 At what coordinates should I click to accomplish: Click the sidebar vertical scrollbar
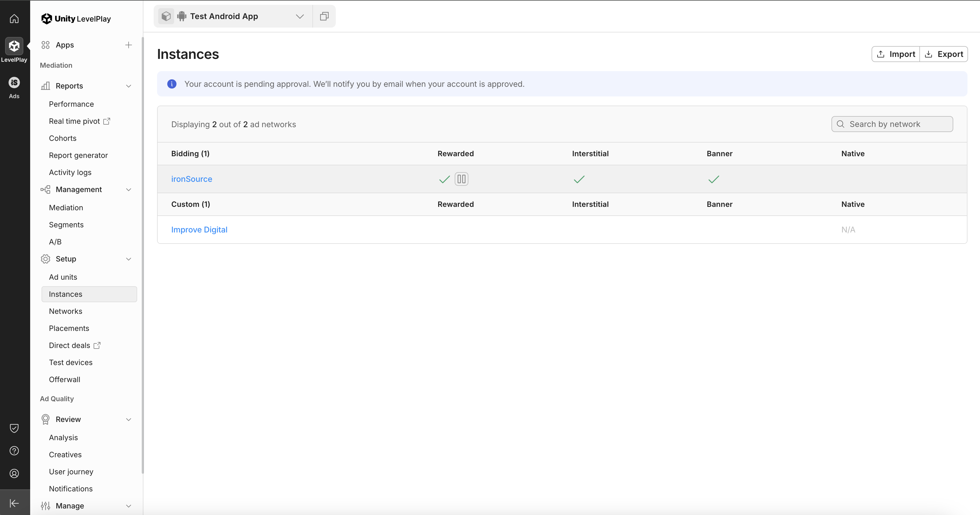[x=143, y=255]
